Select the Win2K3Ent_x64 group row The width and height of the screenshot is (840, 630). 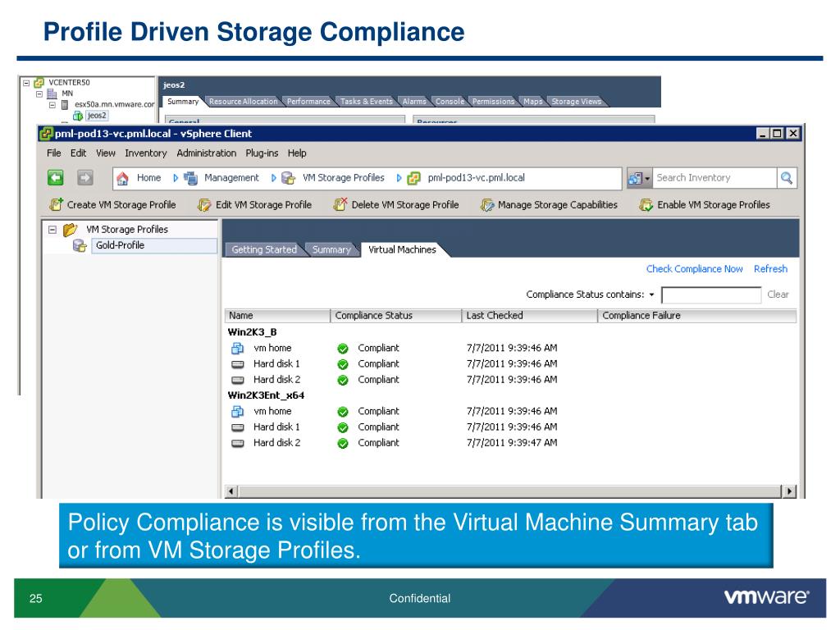(x=266, y=396)
